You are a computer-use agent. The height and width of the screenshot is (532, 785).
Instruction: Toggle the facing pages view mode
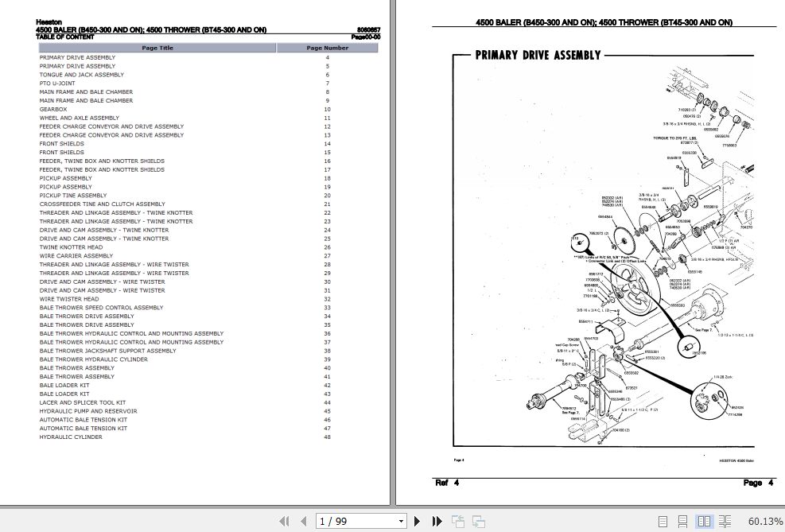705,521
